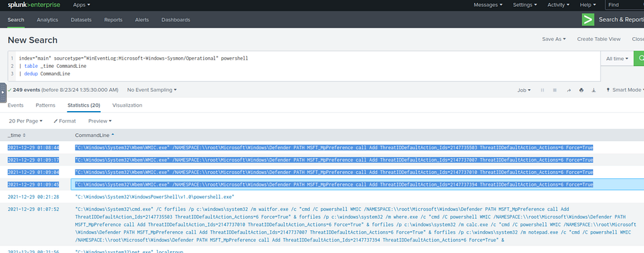Click the powershell.exe CommandLine cell
Image resolution: width=644 pixels, height=253 pixels.
(x=155, y=197)
